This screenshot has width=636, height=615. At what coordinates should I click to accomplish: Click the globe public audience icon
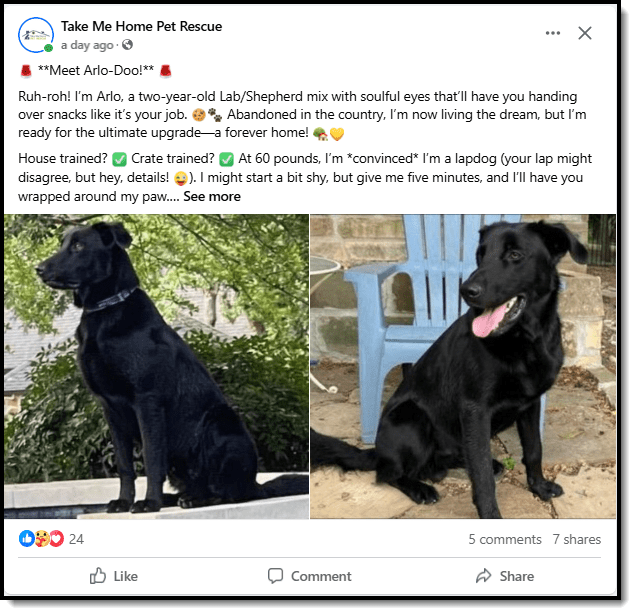127,45
